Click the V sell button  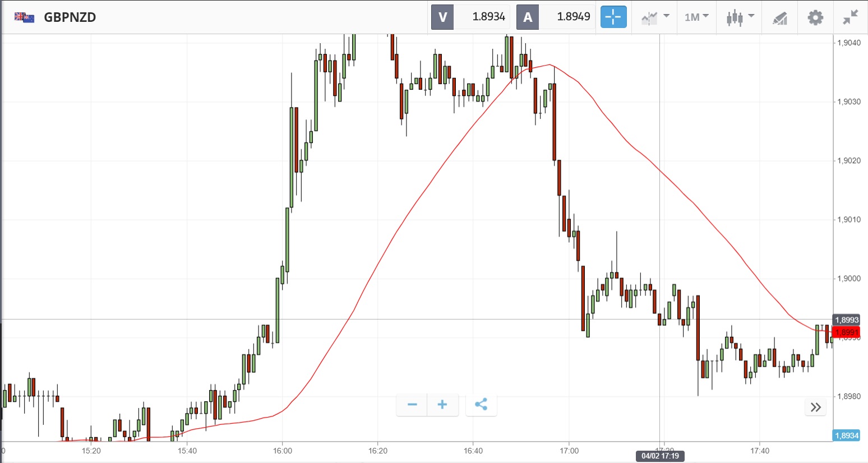click(x=442, y=17)
